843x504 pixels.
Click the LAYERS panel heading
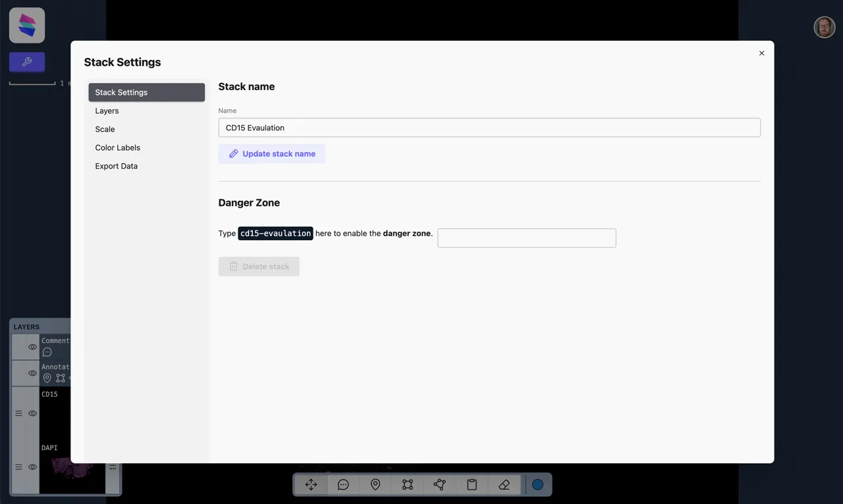click(x=26, y=327)
